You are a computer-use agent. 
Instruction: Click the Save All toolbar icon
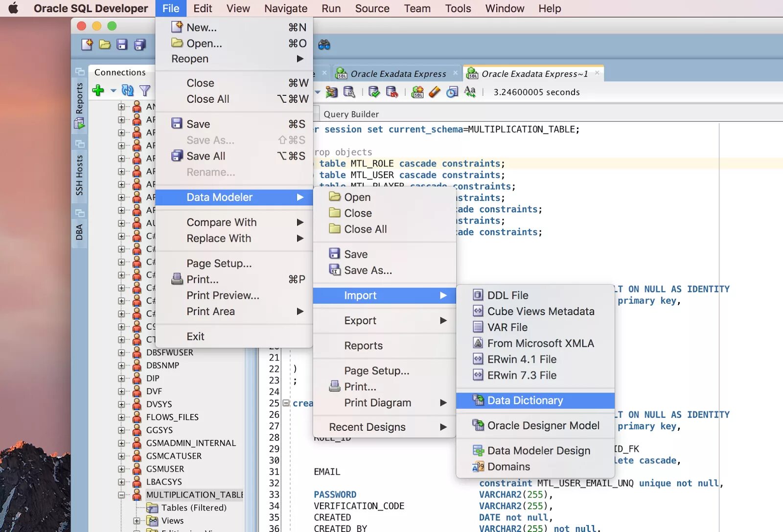pyautogui.click(x=140, y=45)
